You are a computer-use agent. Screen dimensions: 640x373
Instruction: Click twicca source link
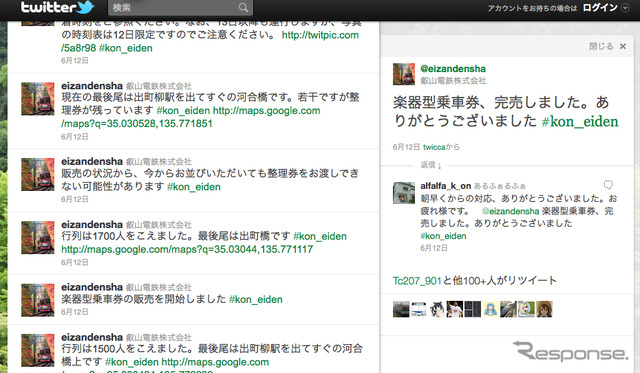tap(434, 147)
